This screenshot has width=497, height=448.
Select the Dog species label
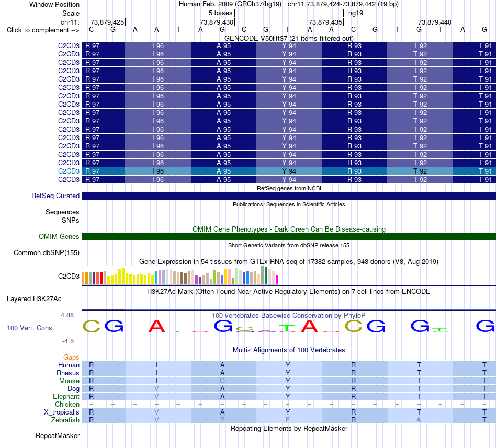coord(73,389)
